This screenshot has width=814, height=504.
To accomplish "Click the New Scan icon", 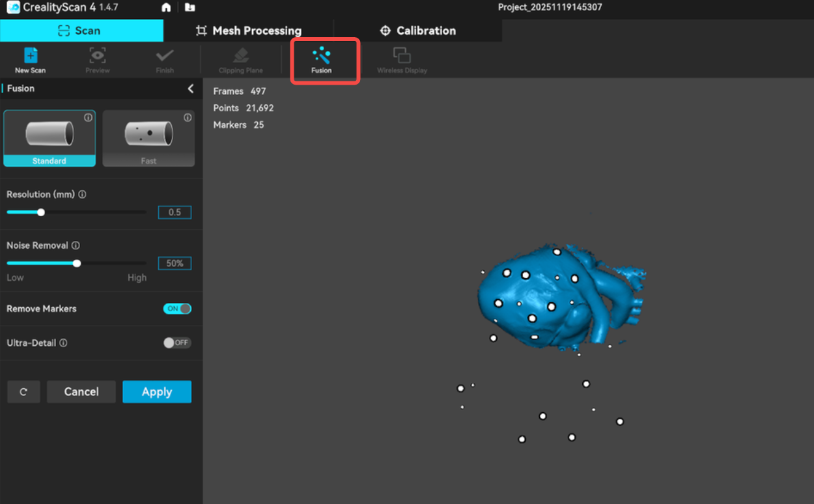I will point(30,57).
